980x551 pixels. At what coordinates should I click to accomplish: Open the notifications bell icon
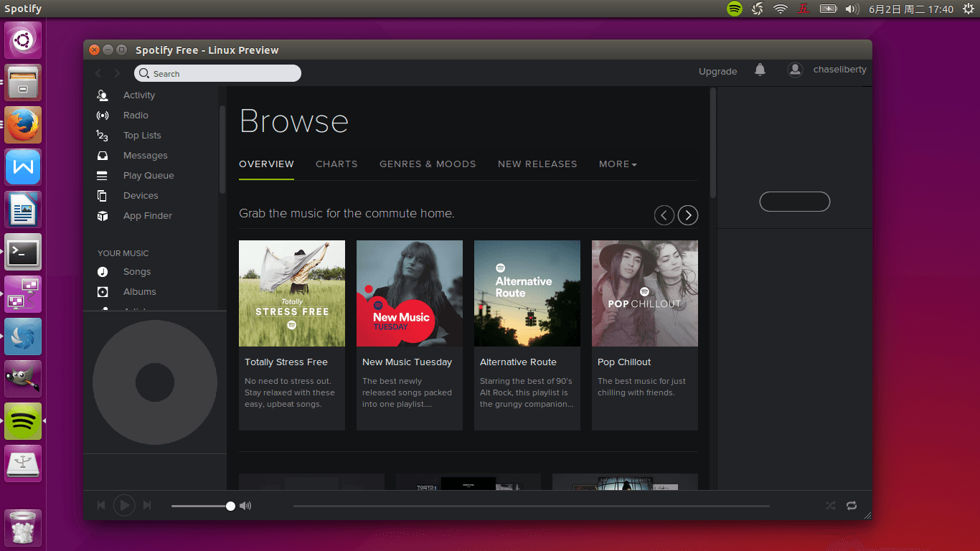pos(760,70)
